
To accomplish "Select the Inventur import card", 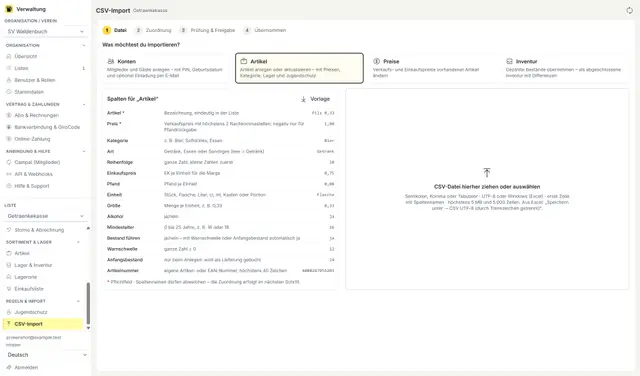I will tap(565, 68).
